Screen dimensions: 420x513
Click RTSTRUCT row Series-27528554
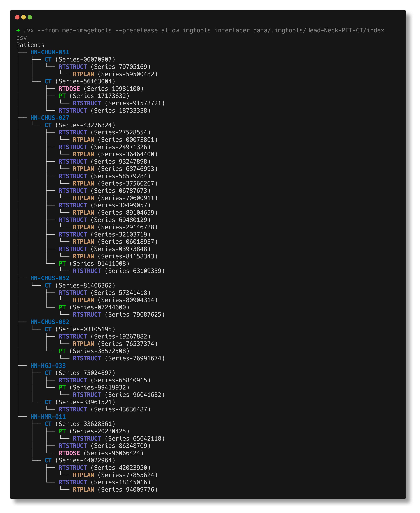pyautogui.click(x=105, y=132)
